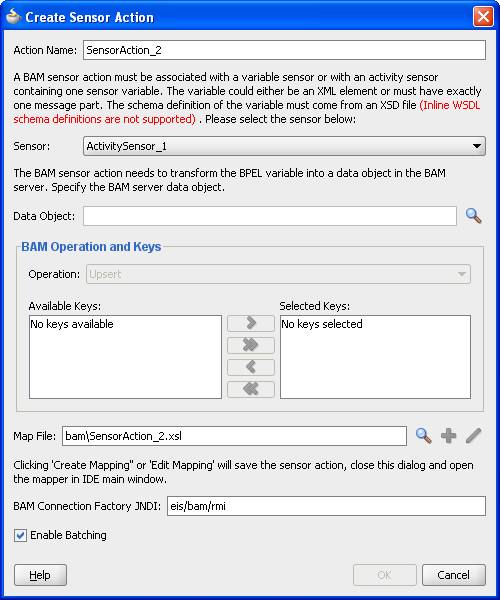Close the Create Sensor Action dialog
Screen dimensions: 500x600
[x=483, y=17]
